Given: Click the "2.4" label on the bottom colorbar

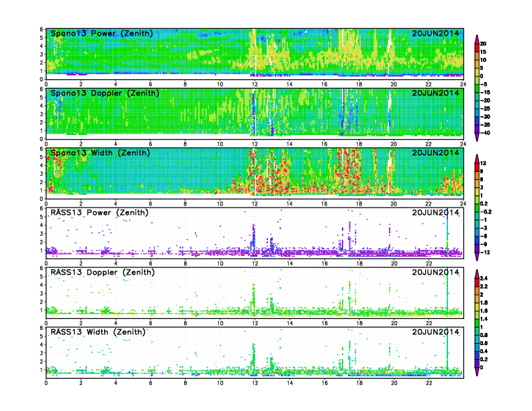Looking at the screenshot, I should coord(484,278).
